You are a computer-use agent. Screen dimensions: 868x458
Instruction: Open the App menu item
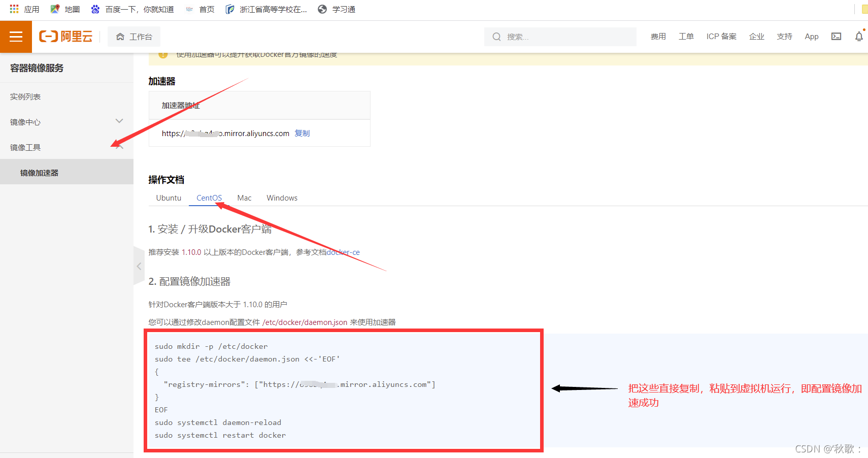coord(812,37)
